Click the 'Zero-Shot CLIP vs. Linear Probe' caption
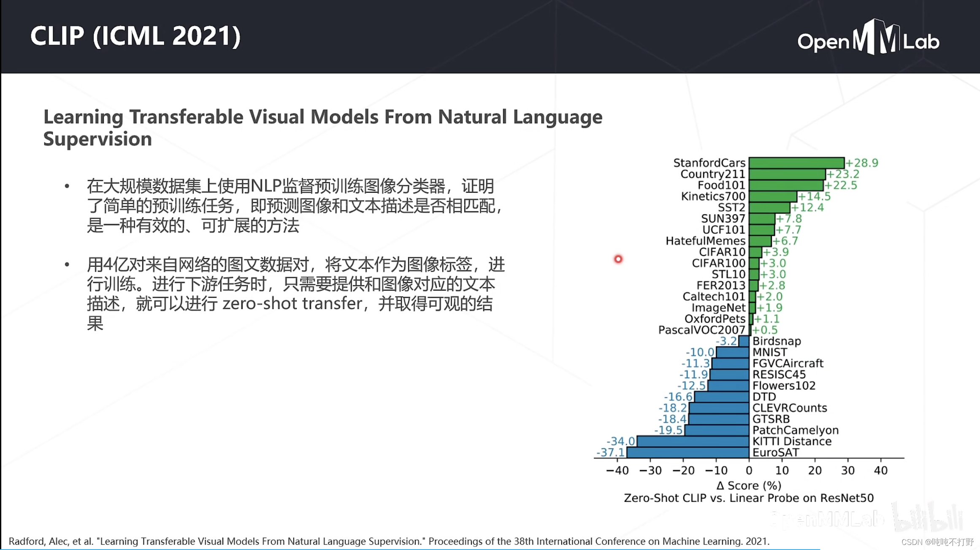Image resolution: width=980 pixels, height=550 pixels. point(749,498)
